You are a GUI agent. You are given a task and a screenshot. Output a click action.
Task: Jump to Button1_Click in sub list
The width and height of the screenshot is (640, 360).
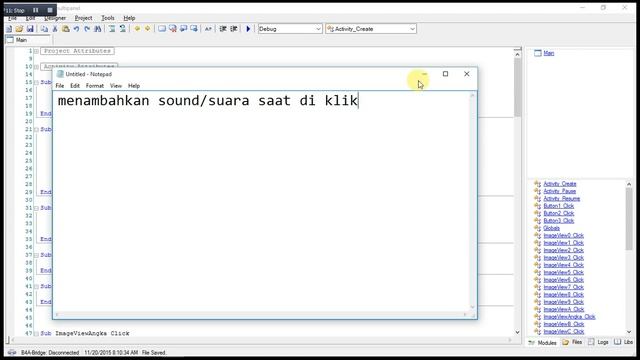click(559, 206)
